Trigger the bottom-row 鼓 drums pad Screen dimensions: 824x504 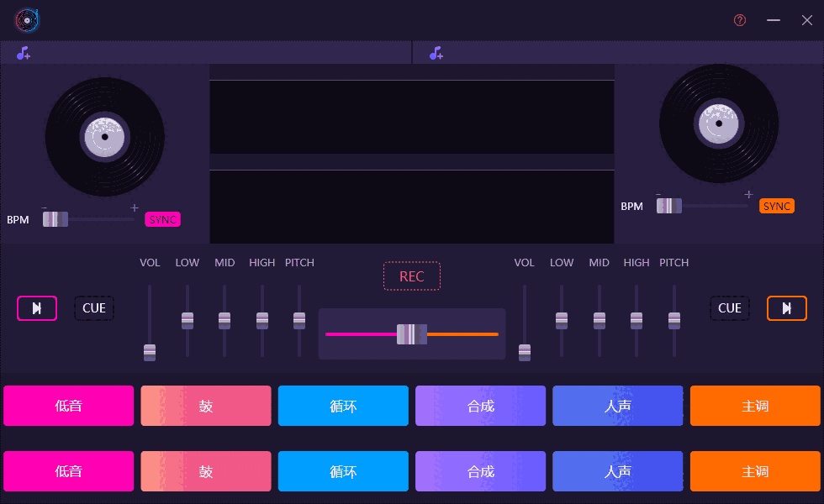pos(205,471)
